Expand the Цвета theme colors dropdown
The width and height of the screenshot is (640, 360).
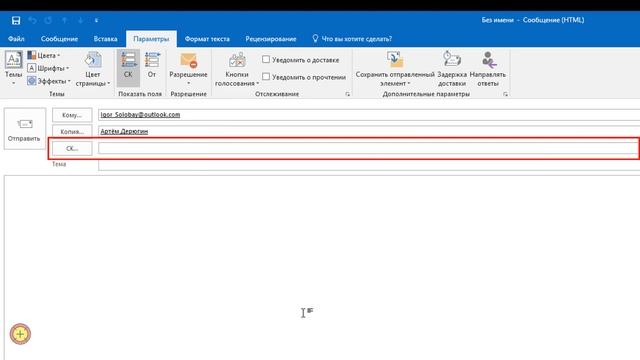tap(44, 55)
